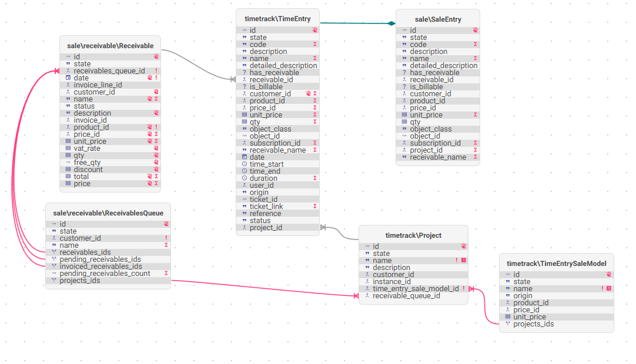The width and height of the screenshot is (636, 364).
Task: Click the teal diamond connector at SaleEntry
Action: pyautogui.click(x=391, y=23)
